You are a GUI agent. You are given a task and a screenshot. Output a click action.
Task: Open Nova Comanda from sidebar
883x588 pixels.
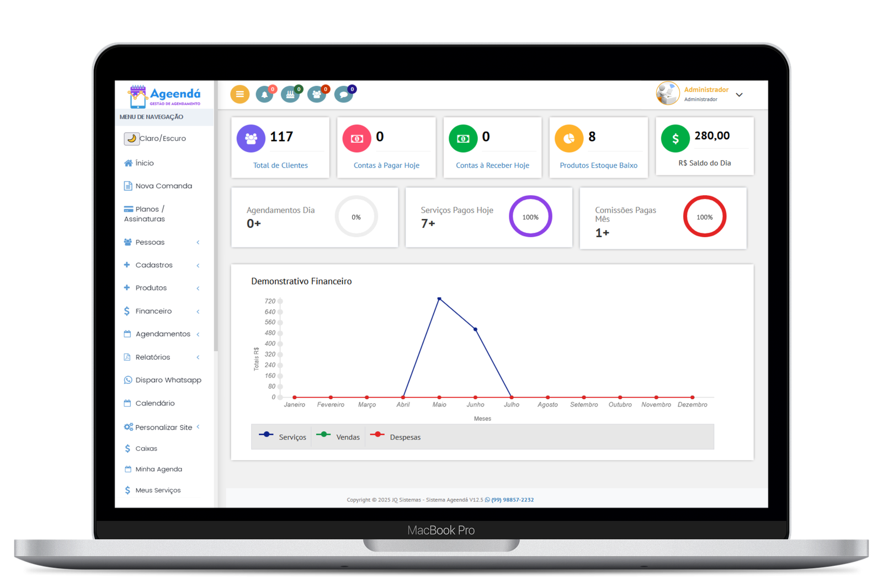click(163, 186)
